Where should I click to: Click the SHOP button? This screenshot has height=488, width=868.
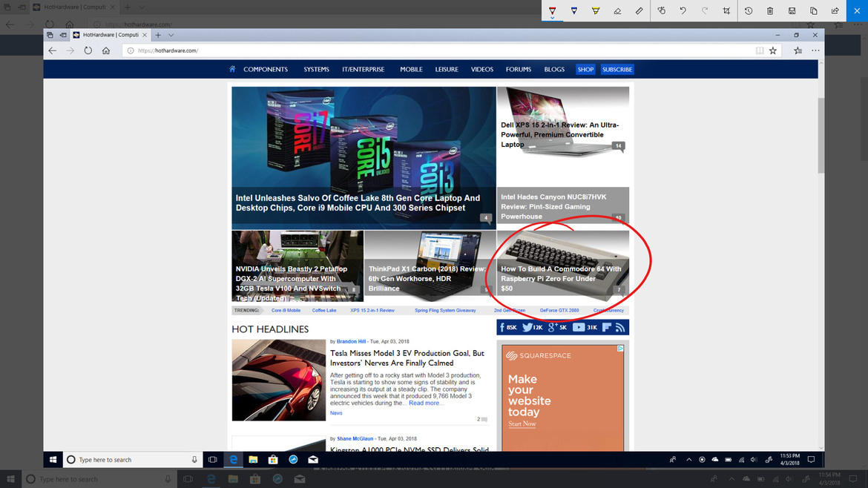pos(585,69)
